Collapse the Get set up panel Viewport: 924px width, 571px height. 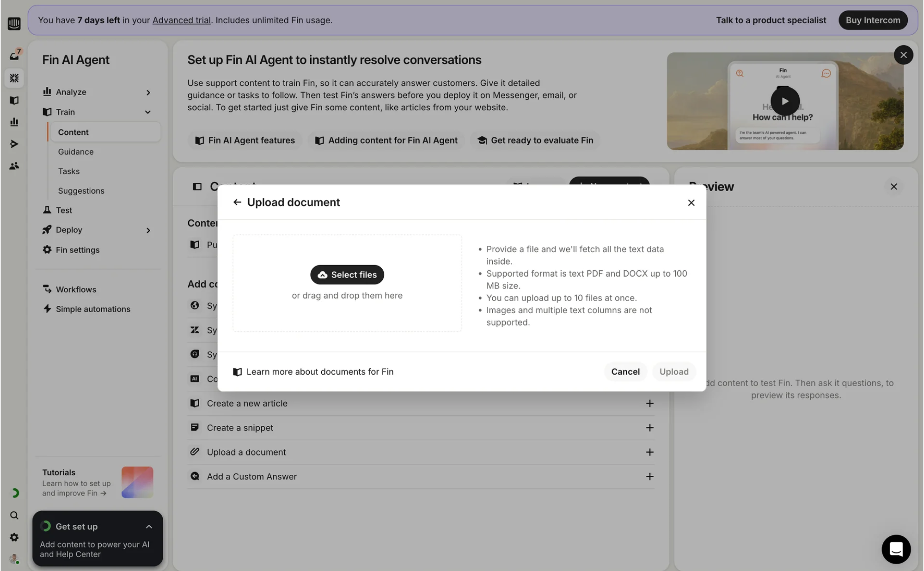[x=149, y=526]
